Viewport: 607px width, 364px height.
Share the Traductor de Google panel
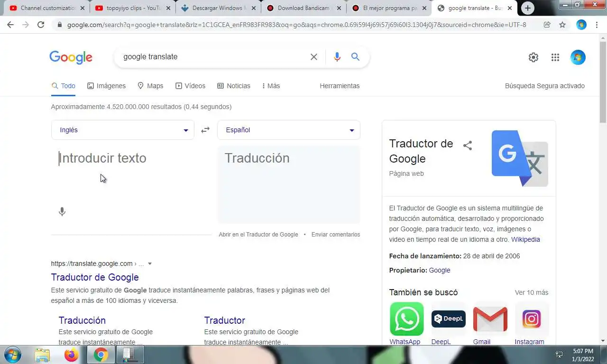pos(468,146)
